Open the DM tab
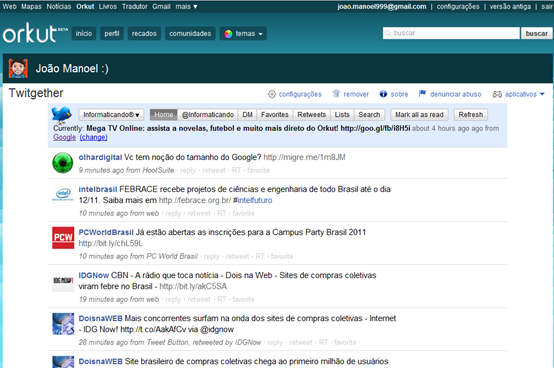Viewport: 554px width, 368px height. (247, 114)
